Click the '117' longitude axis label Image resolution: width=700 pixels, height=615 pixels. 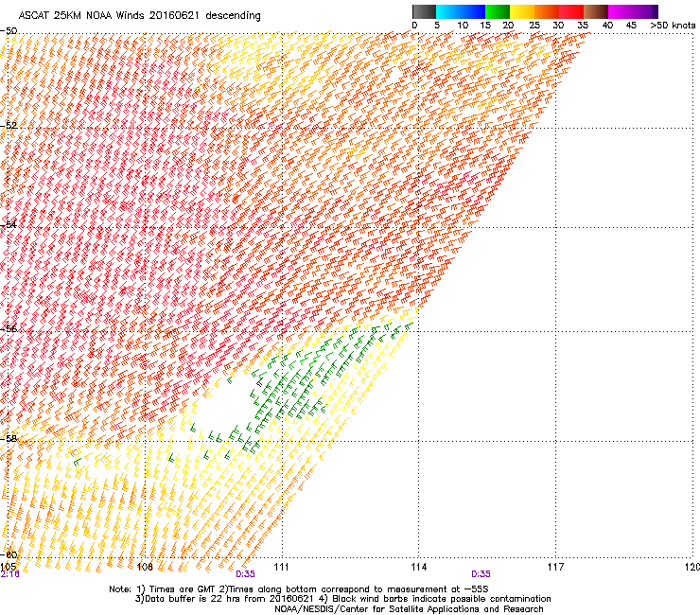[x=555, y=567]
